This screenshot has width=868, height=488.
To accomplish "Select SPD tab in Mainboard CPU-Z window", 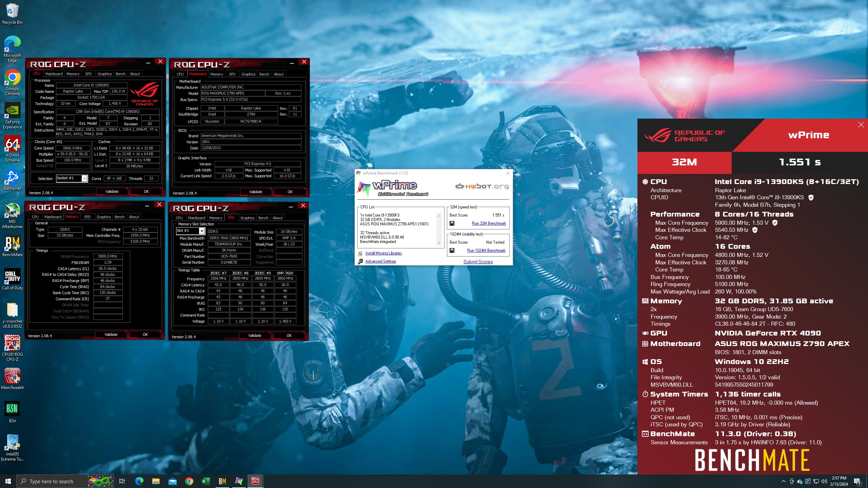I will pyautogui.click(x=232, y=74).
